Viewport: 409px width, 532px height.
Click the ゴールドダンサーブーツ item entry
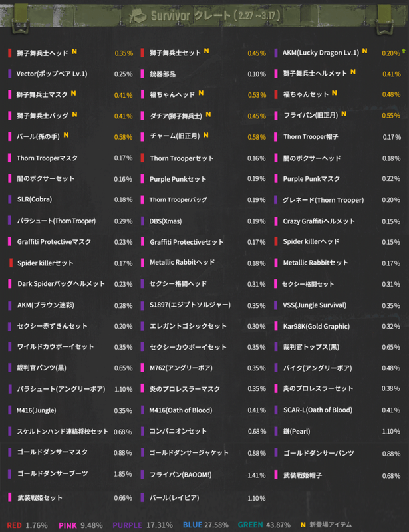tap(52, 473)
